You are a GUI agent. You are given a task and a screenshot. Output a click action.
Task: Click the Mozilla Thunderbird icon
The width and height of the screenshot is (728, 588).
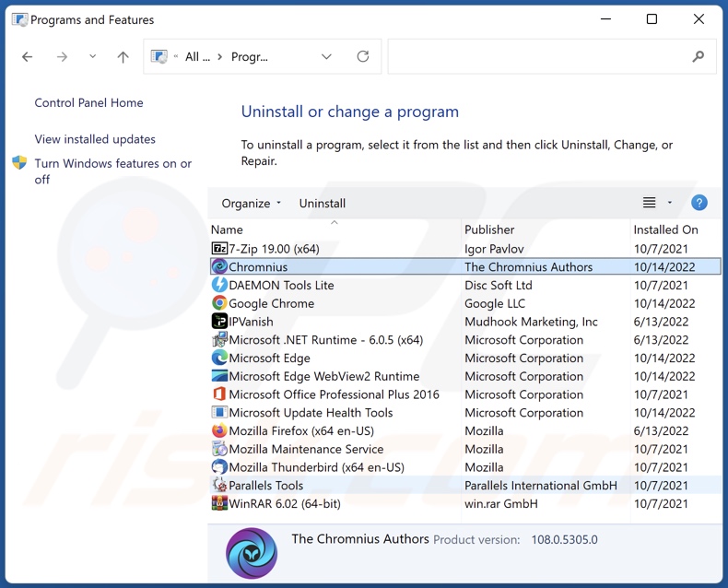click(219, 466)
